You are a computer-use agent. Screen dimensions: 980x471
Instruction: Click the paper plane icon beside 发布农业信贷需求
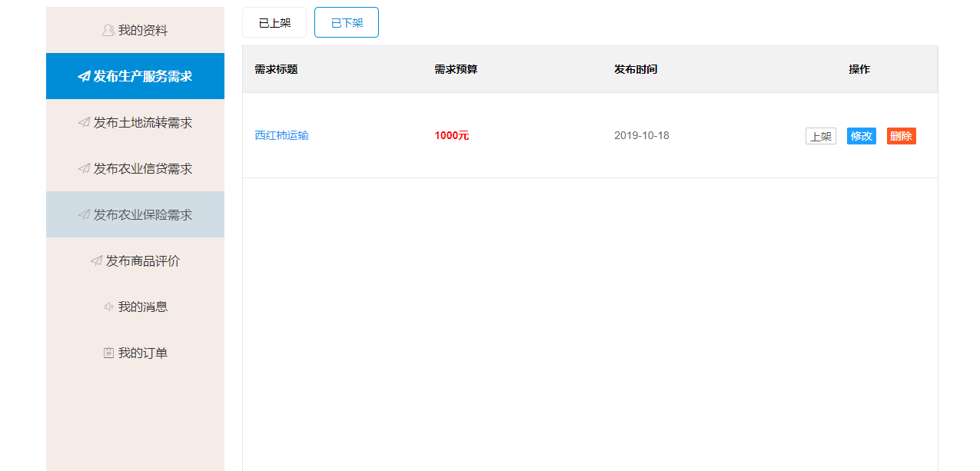click(x=84, y=169)
